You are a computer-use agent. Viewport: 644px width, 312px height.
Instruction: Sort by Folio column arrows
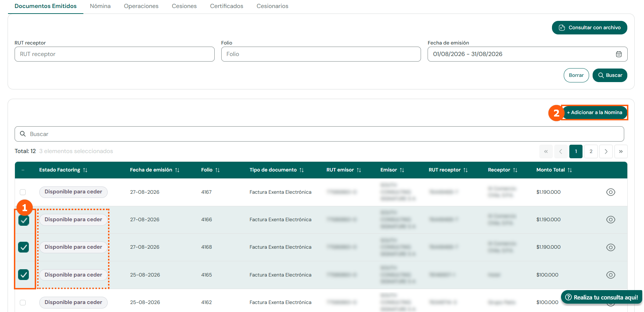pos(217,170)
